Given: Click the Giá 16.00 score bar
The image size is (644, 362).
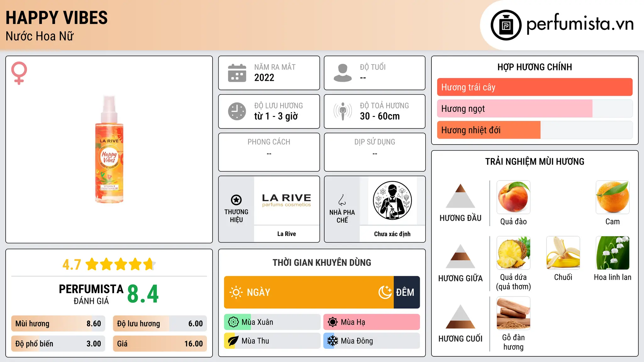Looking at the screenshot, I should [x=160, y=343].
